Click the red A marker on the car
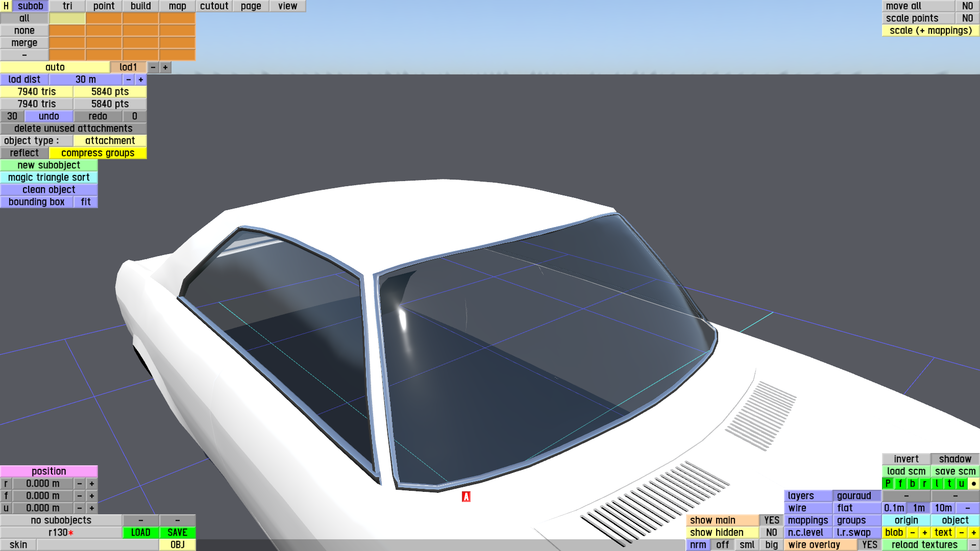 pos(465,496)
